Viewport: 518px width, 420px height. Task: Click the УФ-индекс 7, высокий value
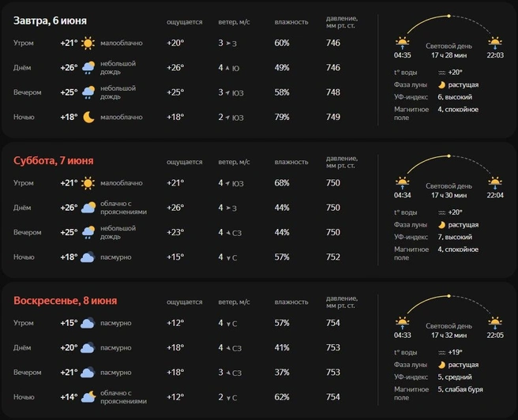[455, 237]
